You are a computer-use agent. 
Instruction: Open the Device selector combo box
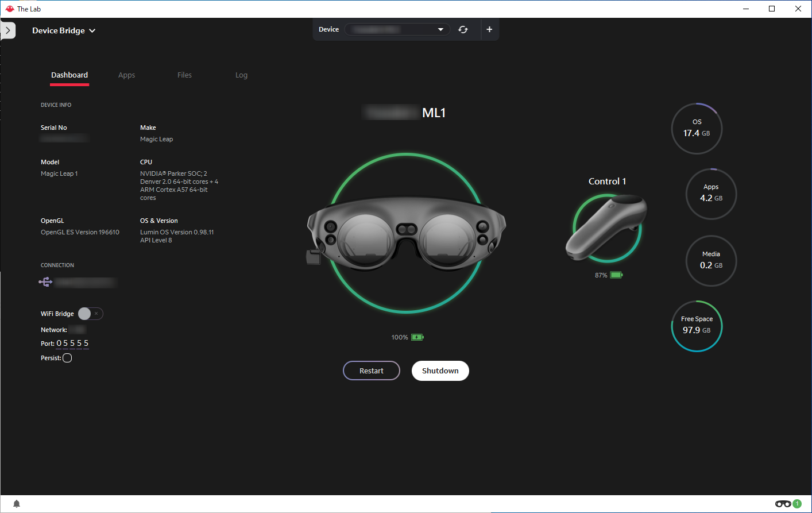click(397, 29)
